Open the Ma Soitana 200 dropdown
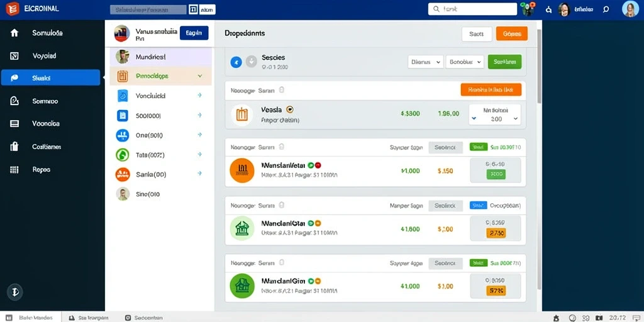 click(x=494, y=114)
